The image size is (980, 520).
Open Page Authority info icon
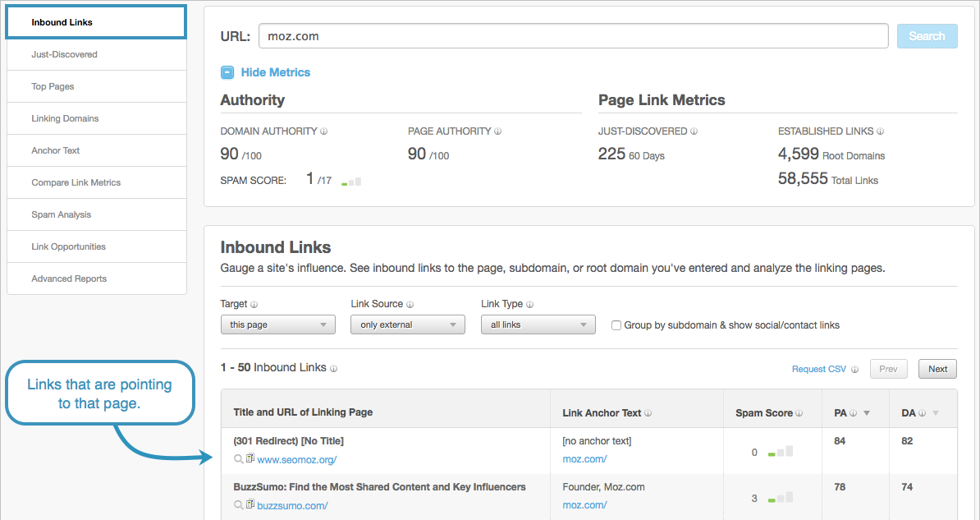[x=498, y=131]
